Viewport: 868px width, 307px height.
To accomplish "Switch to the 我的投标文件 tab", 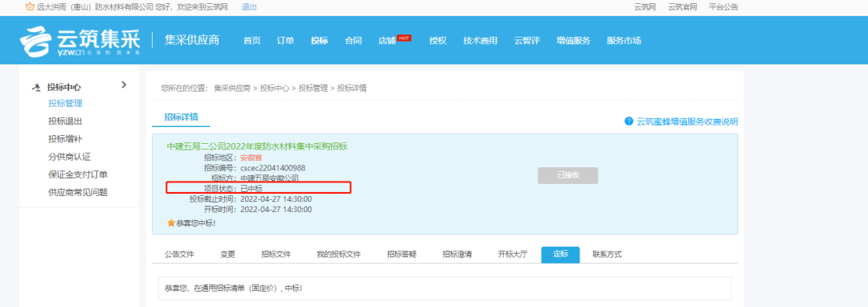I will tap(339, 255).
